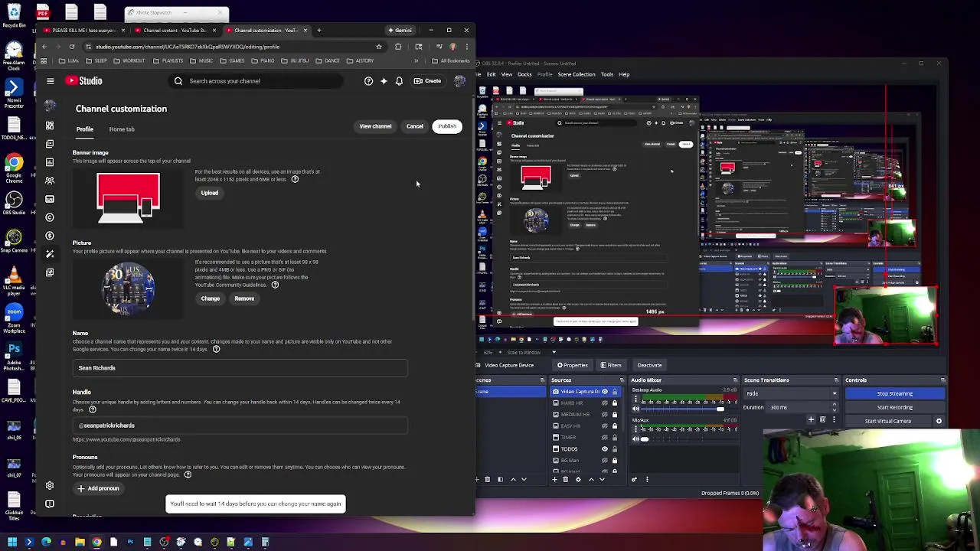Upload a new banner image

click(x=209, y=193)
